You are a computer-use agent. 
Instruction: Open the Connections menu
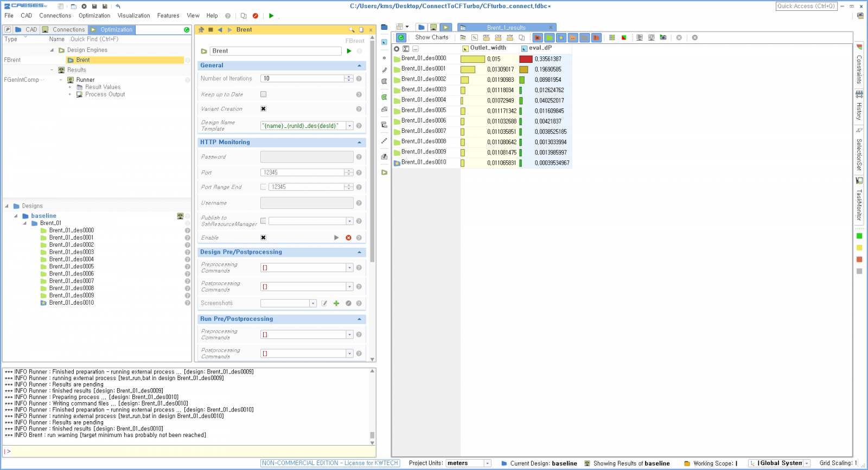pos(55,16)
